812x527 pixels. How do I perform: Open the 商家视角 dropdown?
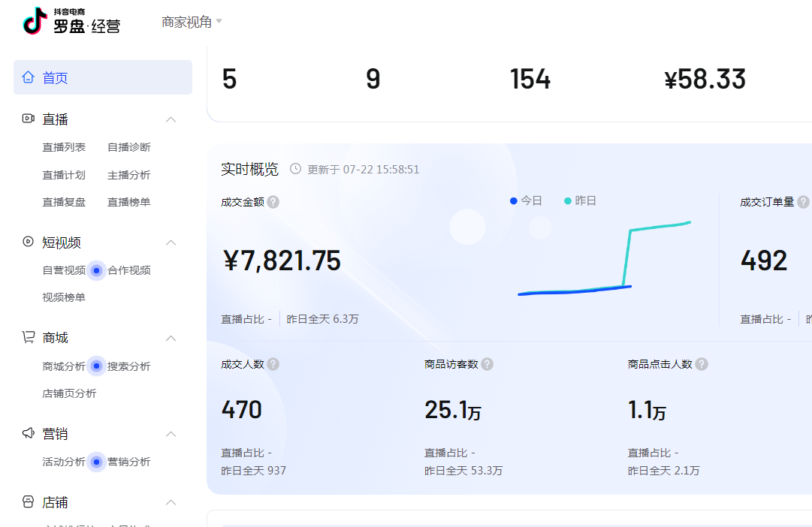192,22
